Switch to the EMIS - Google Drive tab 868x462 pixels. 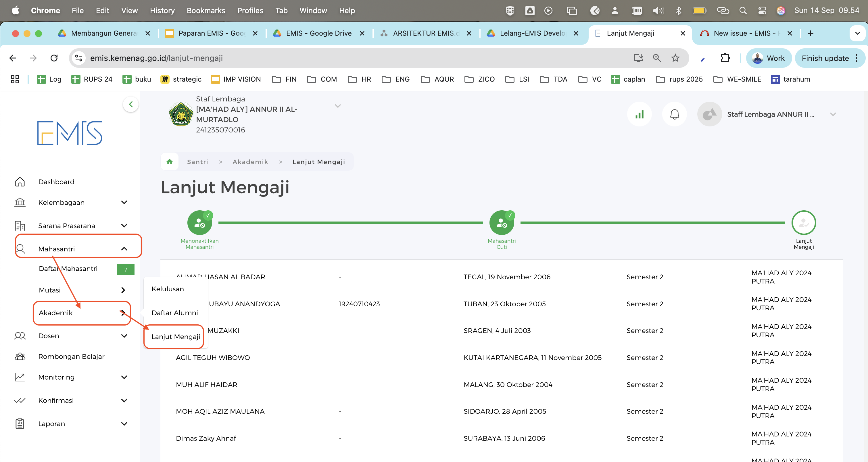click(x=318, y=33)
